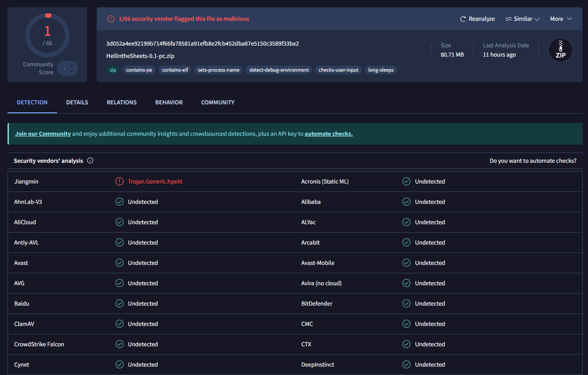Click the red alert icon in malicious banner

click(x=111, y=19)
